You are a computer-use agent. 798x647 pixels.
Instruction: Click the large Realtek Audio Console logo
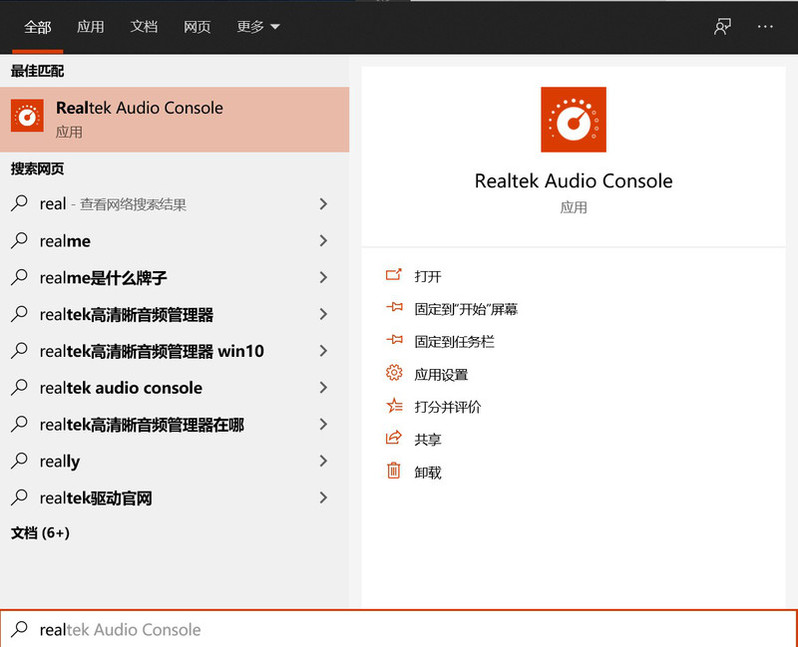[x=573, y=120]
